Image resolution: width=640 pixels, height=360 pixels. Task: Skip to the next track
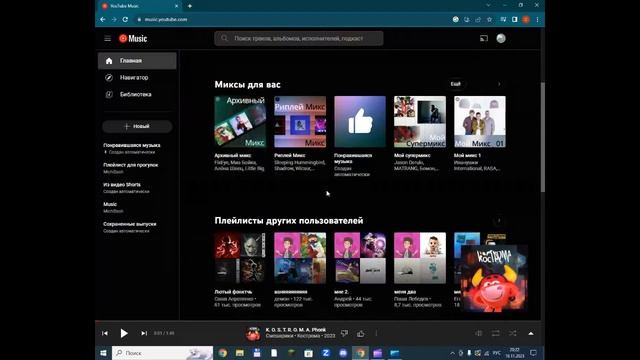[x=144, y=333]
